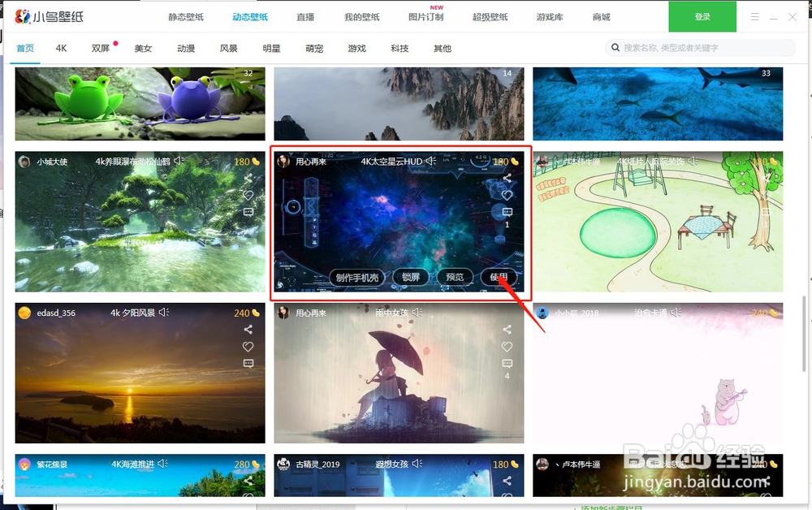Select the 风景 category
Image resolution: width=812 pixels, height=510 pixels.
[228, 48]
